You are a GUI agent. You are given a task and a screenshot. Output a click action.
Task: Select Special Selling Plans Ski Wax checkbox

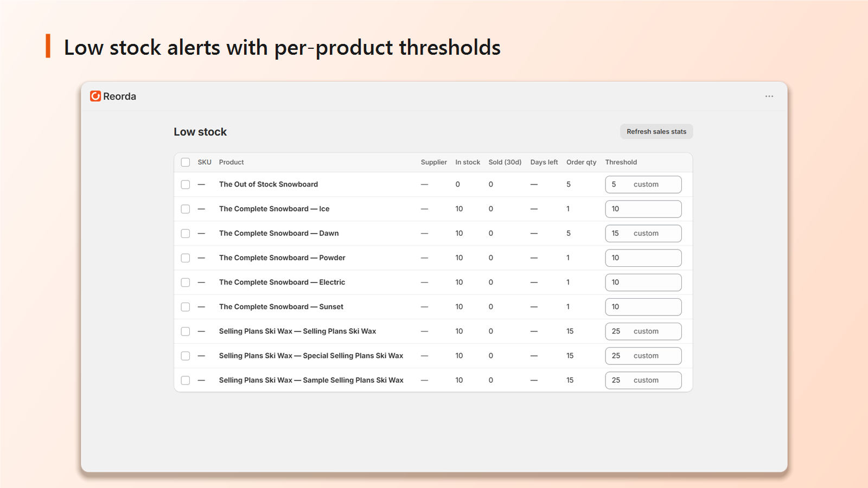click(x=186, y=356)
